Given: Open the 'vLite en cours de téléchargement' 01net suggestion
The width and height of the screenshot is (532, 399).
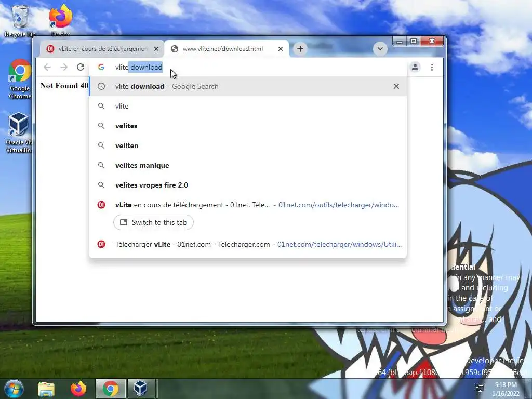Looking at the screenshot, I should (x=248, y=205).
